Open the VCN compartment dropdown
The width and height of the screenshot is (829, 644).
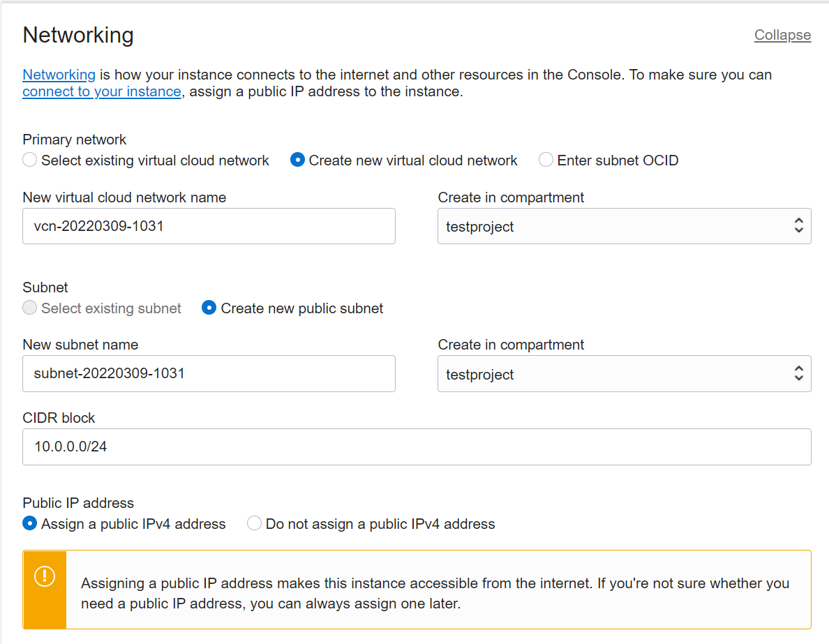(625, 226)
